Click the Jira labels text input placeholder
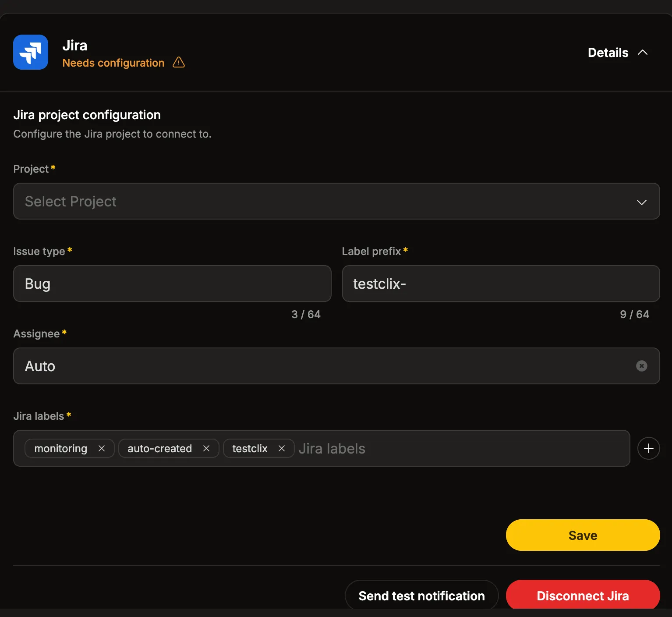 click(x=332, y=448)
